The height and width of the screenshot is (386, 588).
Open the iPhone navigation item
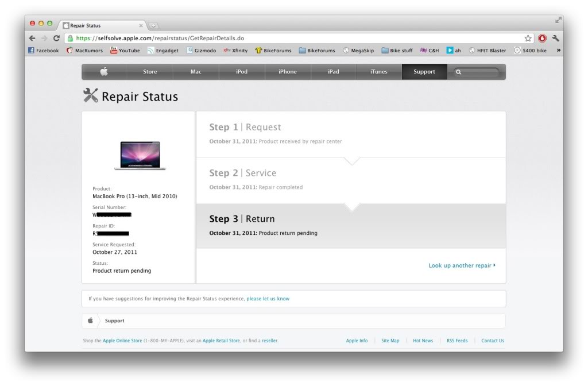click(288, 71)
